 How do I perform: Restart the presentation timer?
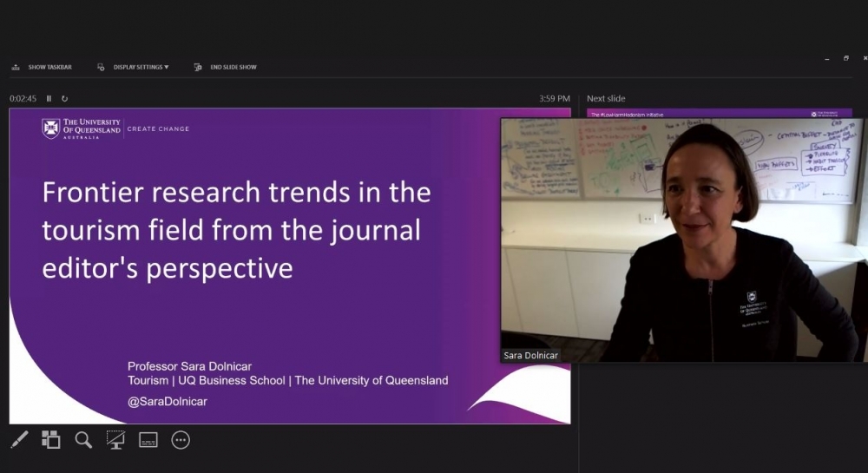pyautogui.click(x=64, y=98)
